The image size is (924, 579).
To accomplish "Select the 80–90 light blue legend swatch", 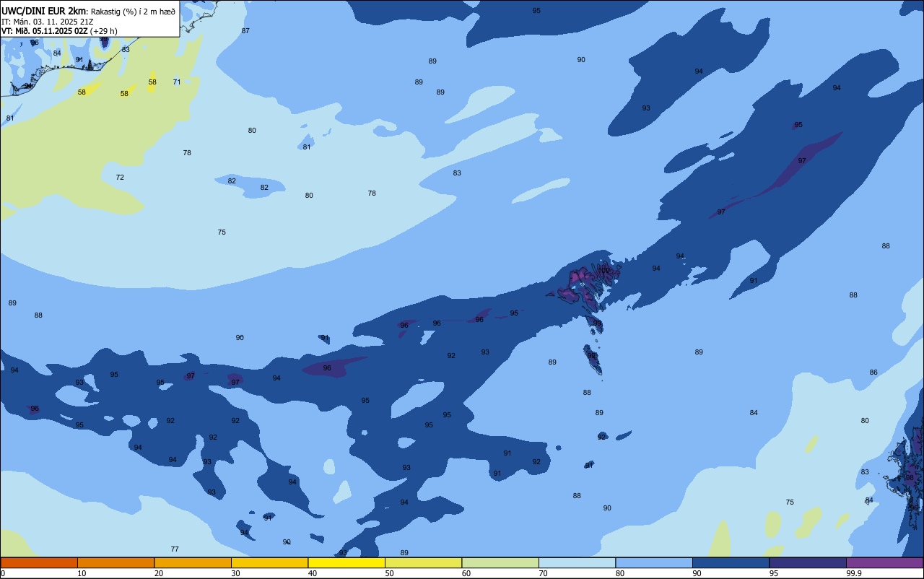I will [x=654, y=562].
